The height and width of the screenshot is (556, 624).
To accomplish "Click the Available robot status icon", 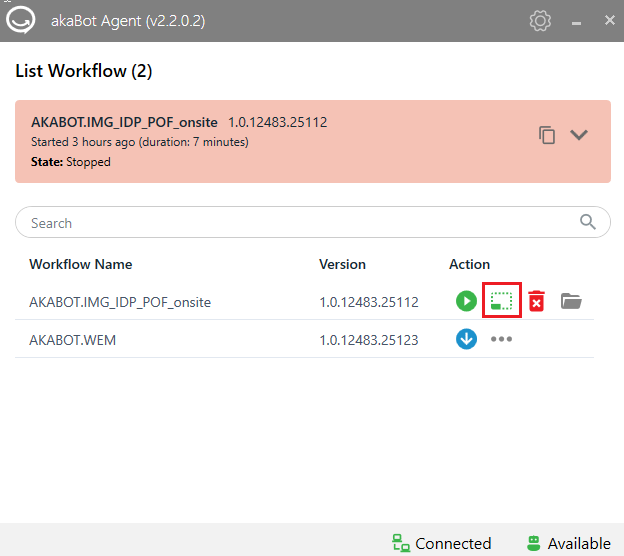I will pyautogui.click(x=534, y=543).
